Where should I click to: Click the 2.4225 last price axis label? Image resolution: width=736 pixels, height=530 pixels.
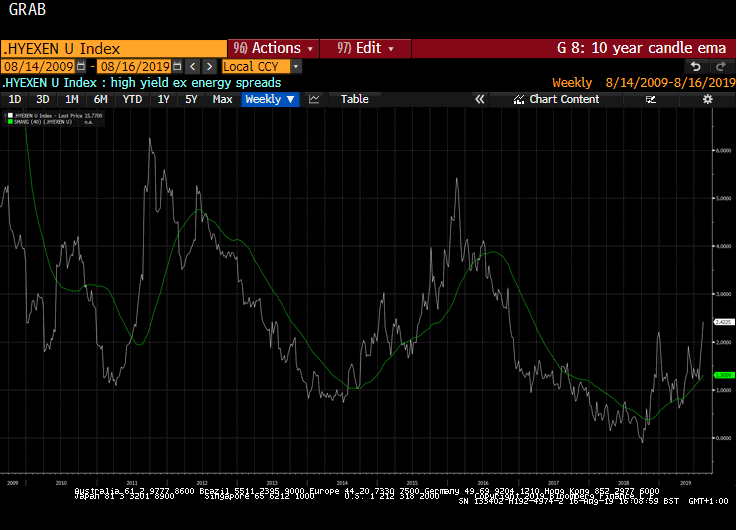click(x=723, y=322)
